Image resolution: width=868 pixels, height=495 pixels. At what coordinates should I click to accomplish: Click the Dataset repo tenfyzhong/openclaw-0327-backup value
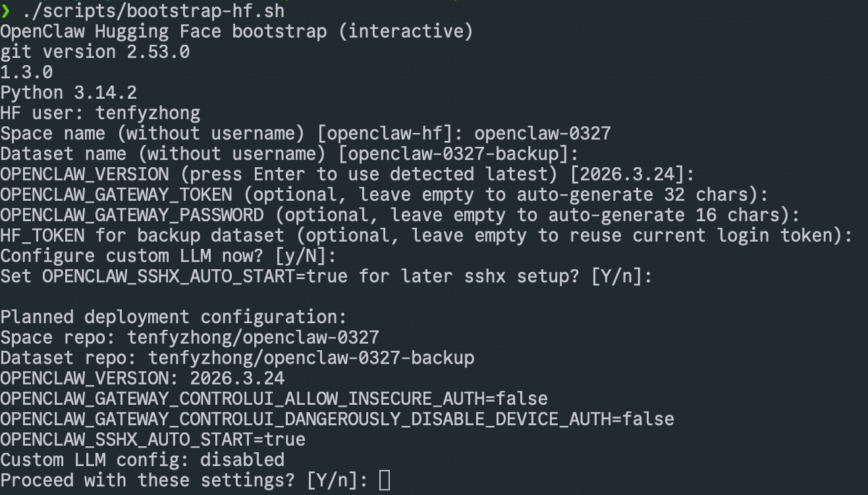311,358
